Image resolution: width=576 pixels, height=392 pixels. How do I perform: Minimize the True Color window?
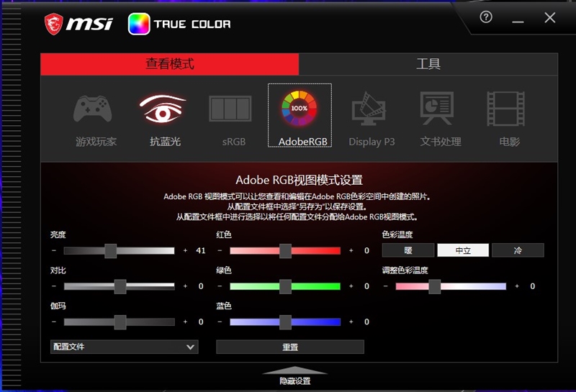tap(518, 22)
